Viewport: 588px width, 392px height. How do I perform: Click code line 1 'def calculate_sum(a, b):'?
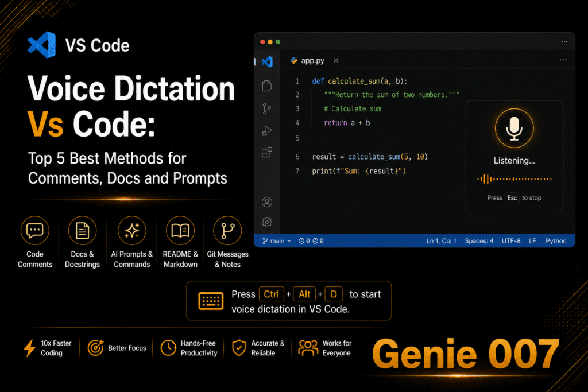tap(359, 81)
